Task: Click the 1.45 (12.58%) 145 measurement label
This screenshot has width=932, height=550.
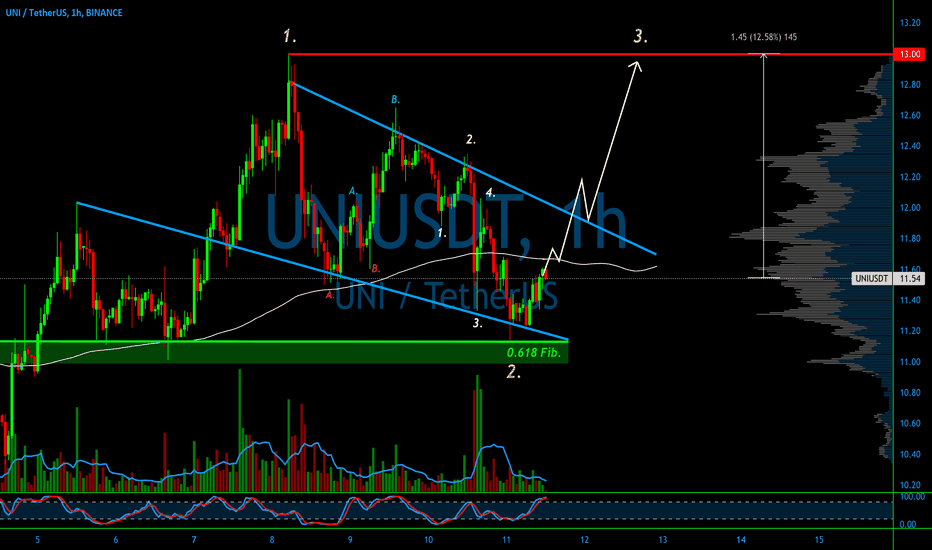Action: 764,37
